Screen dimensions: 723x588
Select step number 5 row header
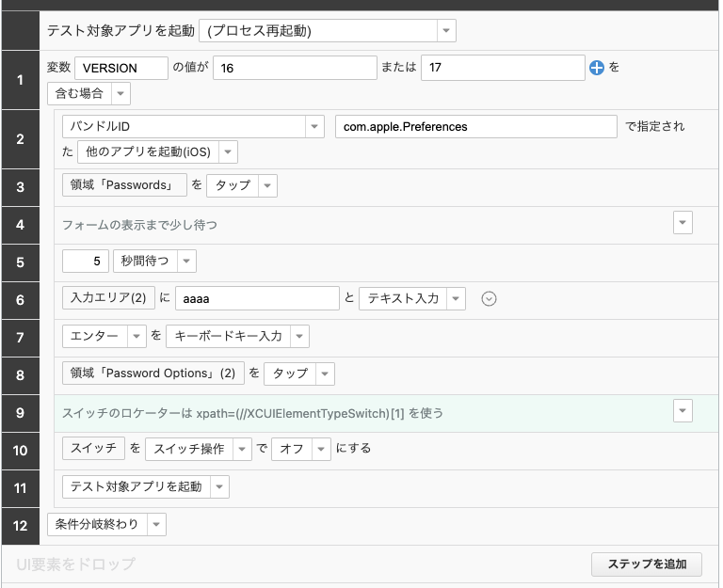(21, 262)
